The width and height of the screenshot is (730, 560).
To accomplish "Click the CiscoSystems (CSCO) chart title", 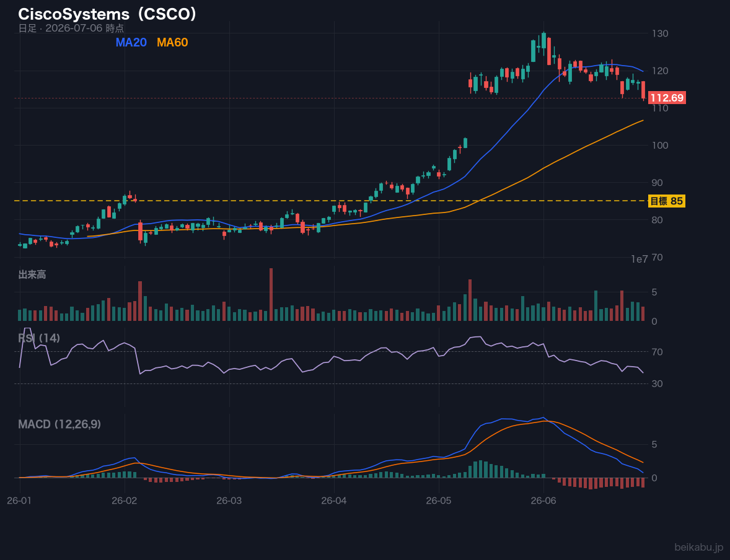I will pyautogui.click(x=107, y=14).
